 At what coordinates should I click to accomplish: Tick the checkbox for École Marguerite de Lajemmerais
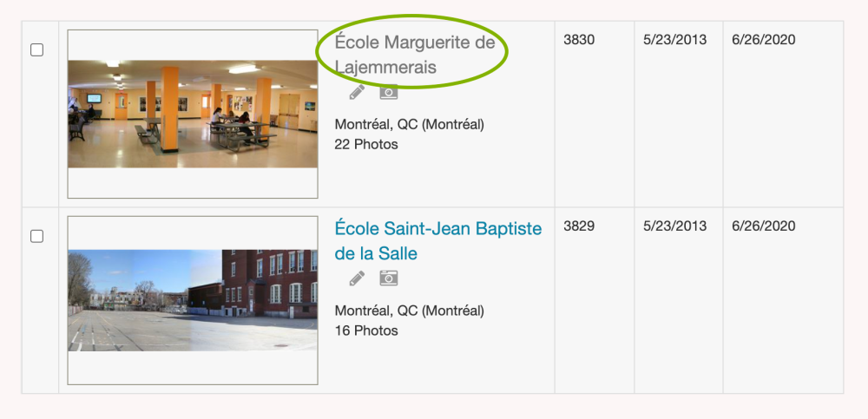click(37, 49)
